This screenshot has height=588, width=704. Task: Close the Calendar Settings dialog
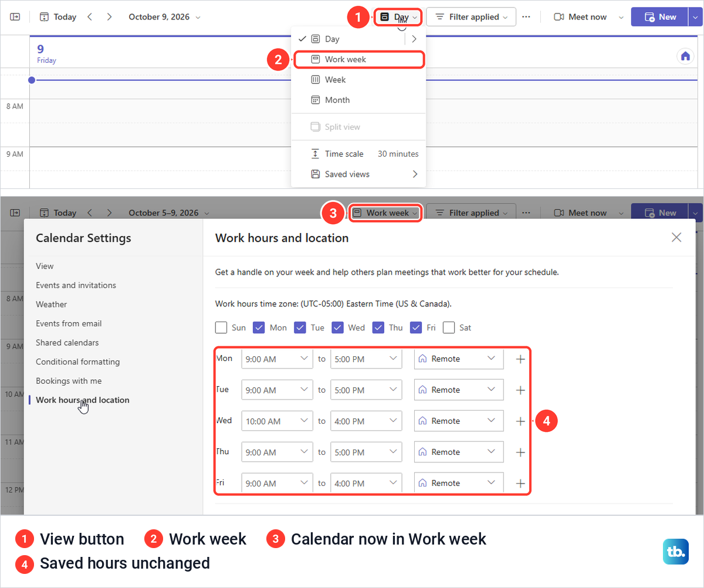pos(676,238)
